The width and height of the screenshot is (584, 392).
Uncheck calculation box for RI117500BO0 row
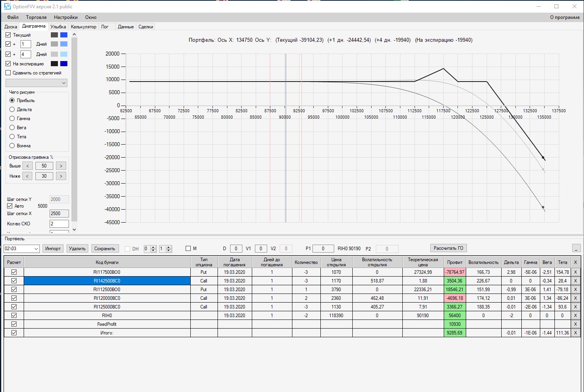tap(14, 272)
